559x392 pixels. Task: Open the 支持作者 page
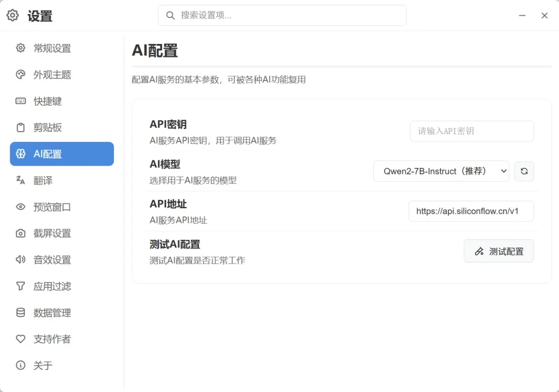coord(62,339)
